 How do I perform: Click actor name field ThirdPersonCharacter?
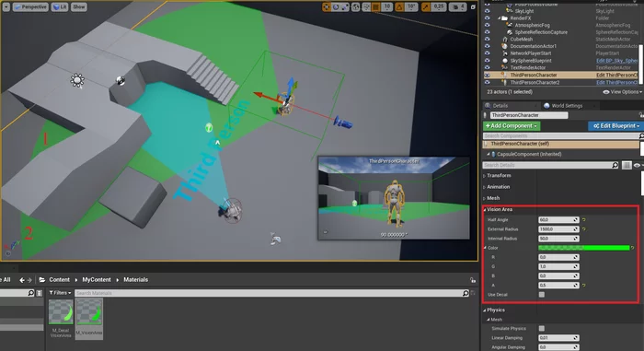(x=529, y=115)
